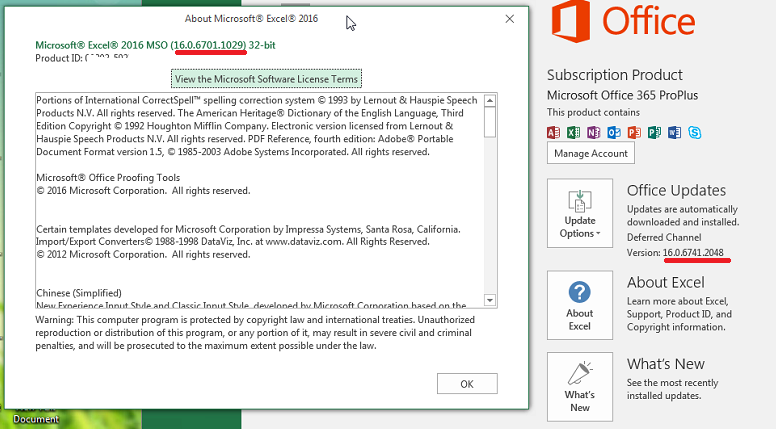This screenshot has width=776, height=429.
Task: Click the Excel icon under product contains
Action: pos(574,133)
